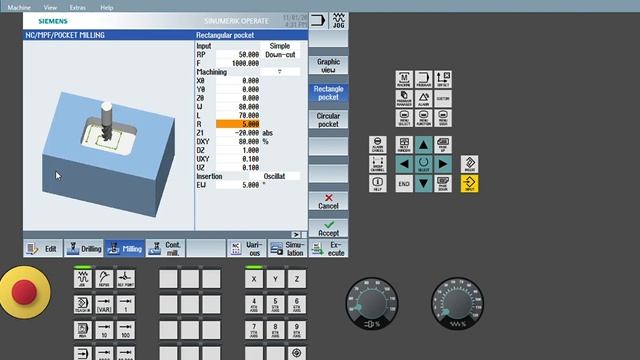This screenshot has height=360, width=640.
Task: Select JOG mode on machine control panel
Action: pos(82,279)
